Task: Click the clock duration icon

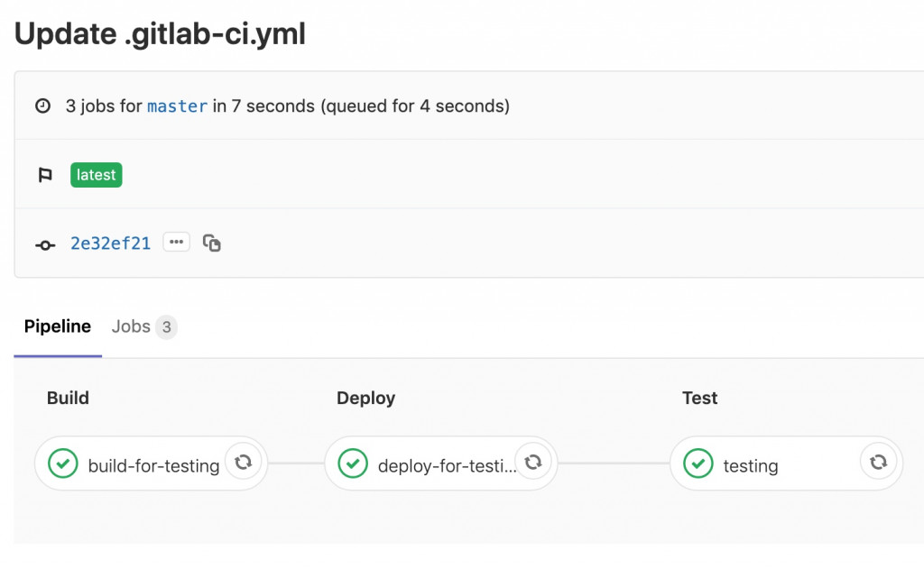Action: coord(43,106)
